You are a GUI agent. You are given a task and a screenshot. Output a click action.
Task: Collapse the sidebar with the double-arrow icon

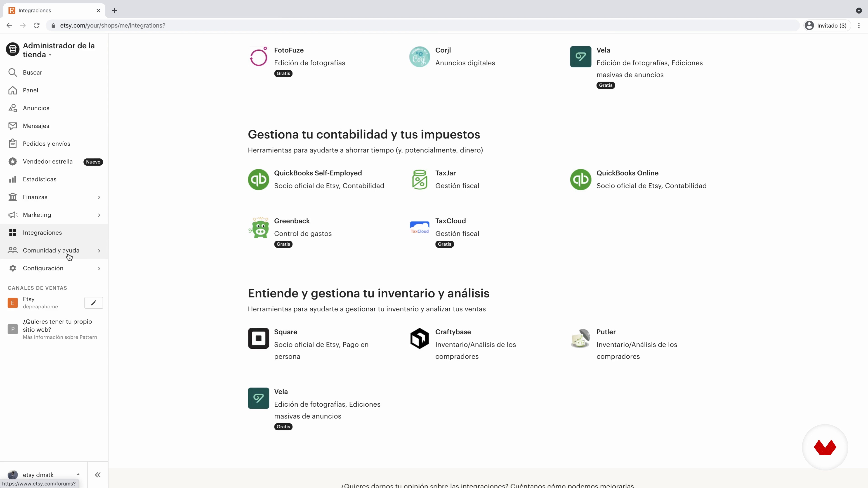pyautogui.click(x=98, y=475)
